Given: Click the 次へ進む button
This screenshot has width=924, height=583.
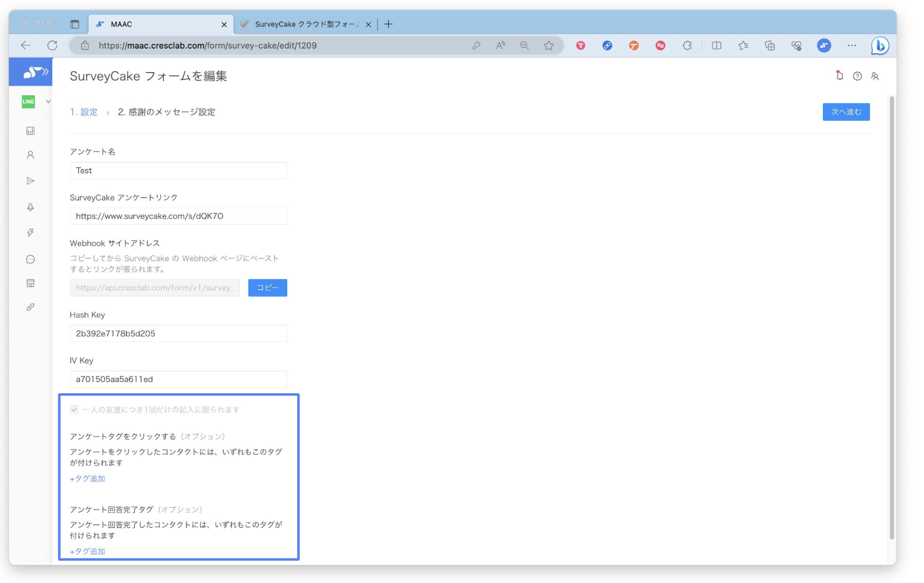Looking at the screenshot, I should pyautogui.click(x=846, y=112).
